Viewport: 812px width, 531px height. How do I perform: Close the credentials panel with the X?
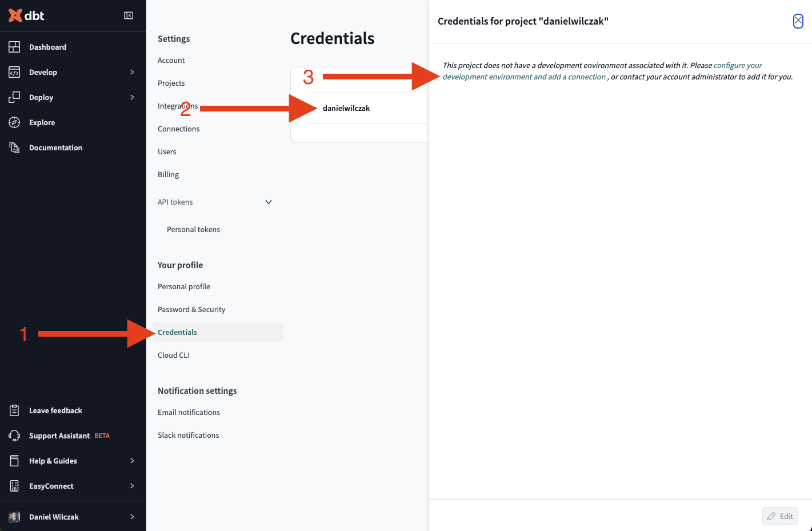[798, 21]
